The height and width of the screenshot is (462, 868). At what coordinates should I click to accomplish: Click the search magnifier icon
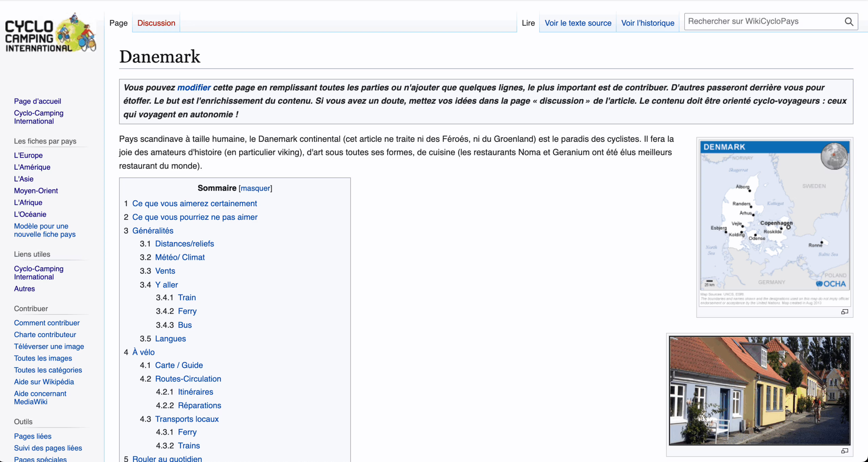tap(849, 22)
